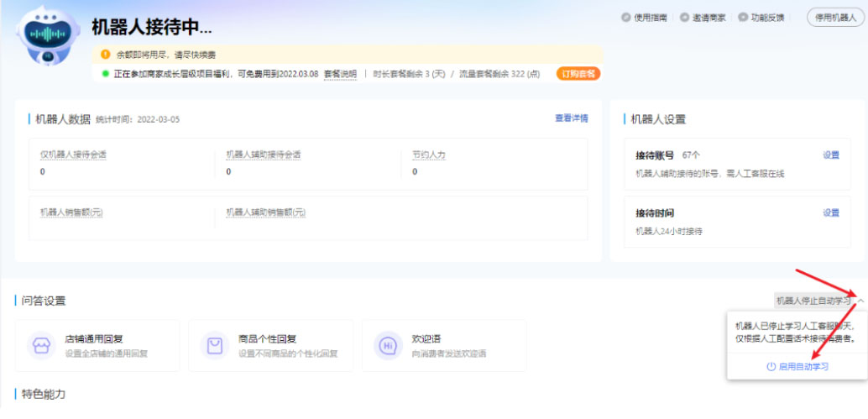Image resolution: width=868 pixels, height=419 pixels.
Task: Click the 余额即将用尽 warning text
Action: (x=165, y=55)
